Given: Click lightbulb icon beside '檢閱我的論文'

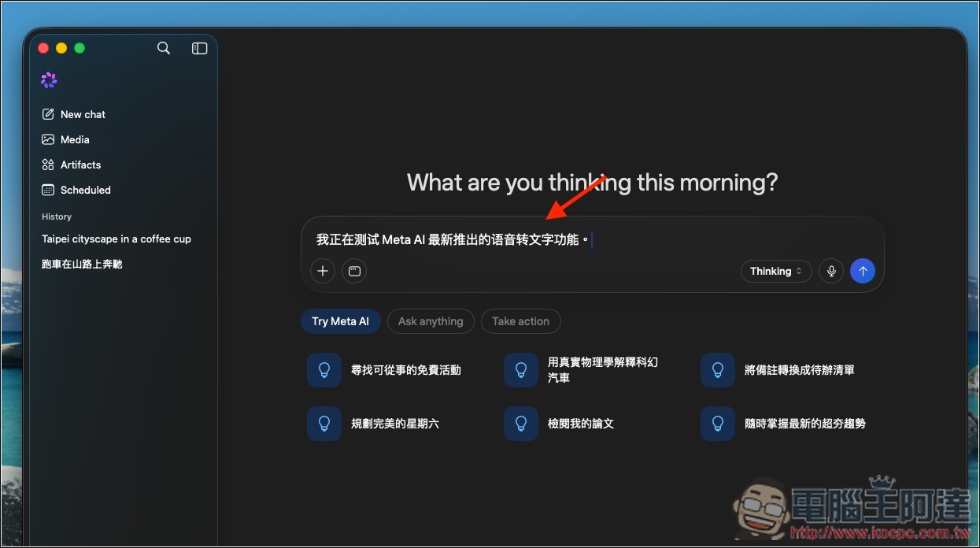Looking at the screenshot, I should tap(520, 424).
